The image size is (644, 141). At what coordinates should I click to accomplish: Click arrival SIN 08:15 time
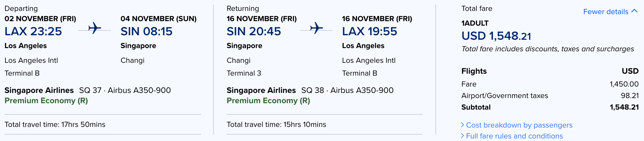146,31
